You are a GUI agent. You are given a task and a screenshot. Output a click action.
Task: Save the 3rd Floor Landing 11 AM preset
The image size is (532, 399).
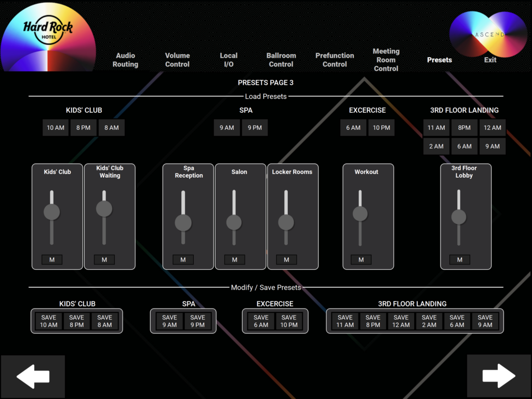(344, 321)
